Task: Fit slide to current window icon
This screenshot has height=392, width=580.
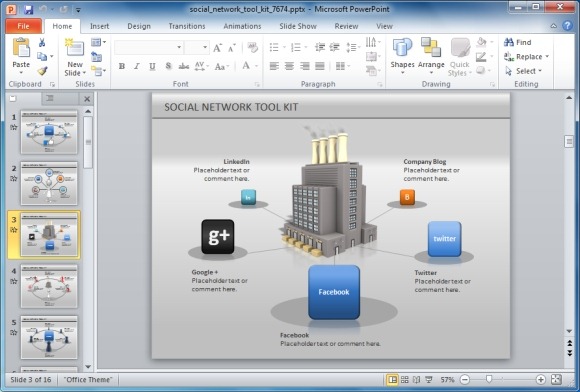Action: click(556, 379)
